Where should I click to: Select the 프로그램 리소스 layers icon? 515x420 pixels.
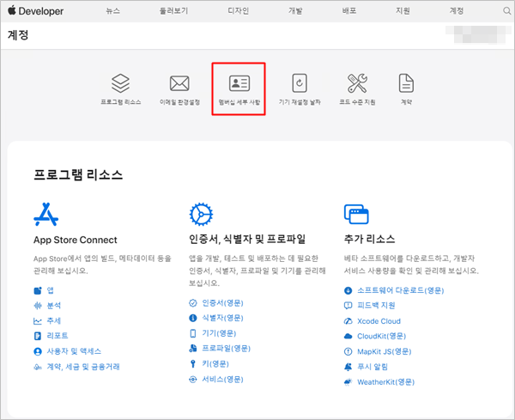120,83
